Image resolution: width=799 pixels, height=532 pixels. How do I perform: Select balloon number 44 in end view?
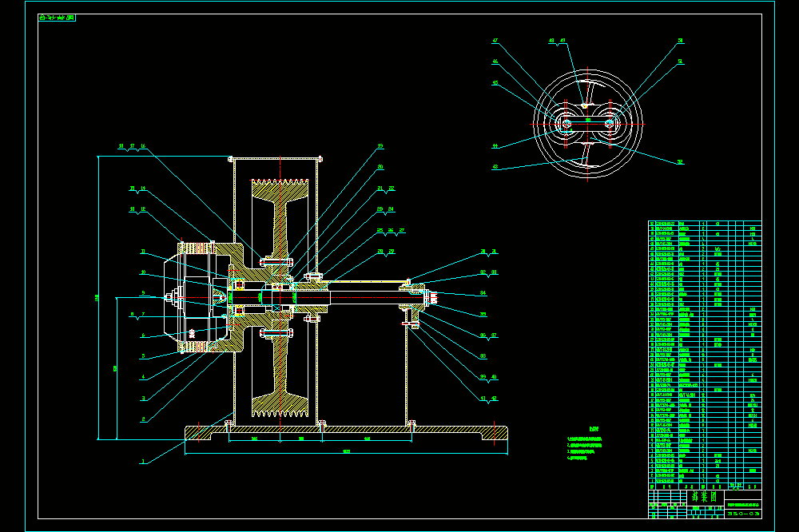point(495,146)
